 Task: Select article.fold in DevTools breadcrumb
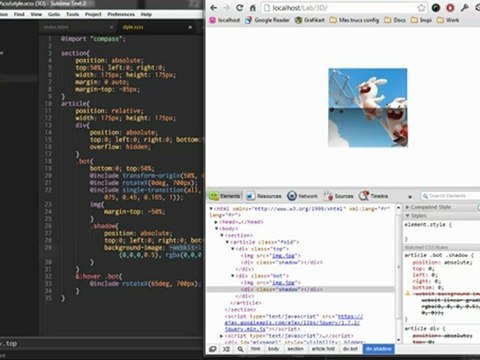click(323, 349)
